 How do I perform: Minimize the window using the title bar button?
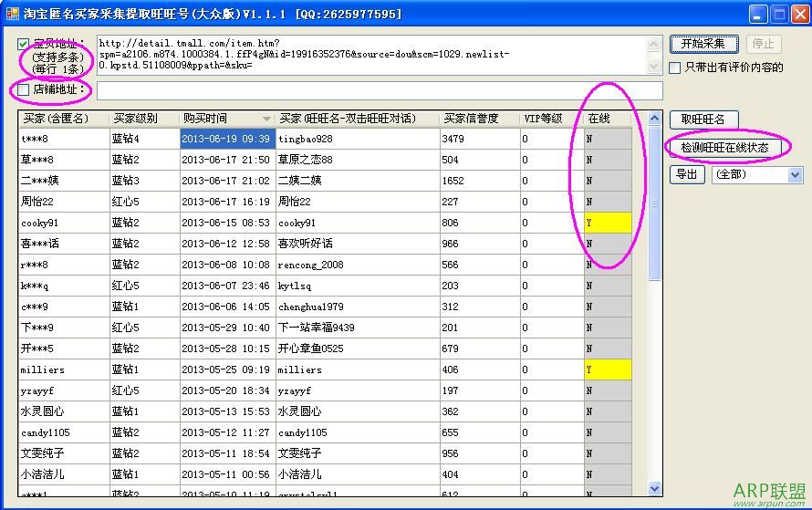758,14
